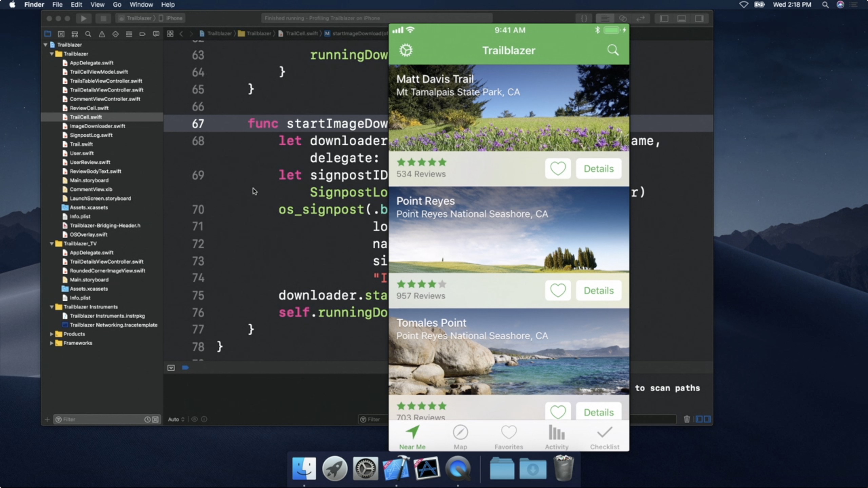The width and height of the screenshot is (868, 488).
Task: Toggle the blue breakpoint activation icon
Action: [x=185, y=368]
